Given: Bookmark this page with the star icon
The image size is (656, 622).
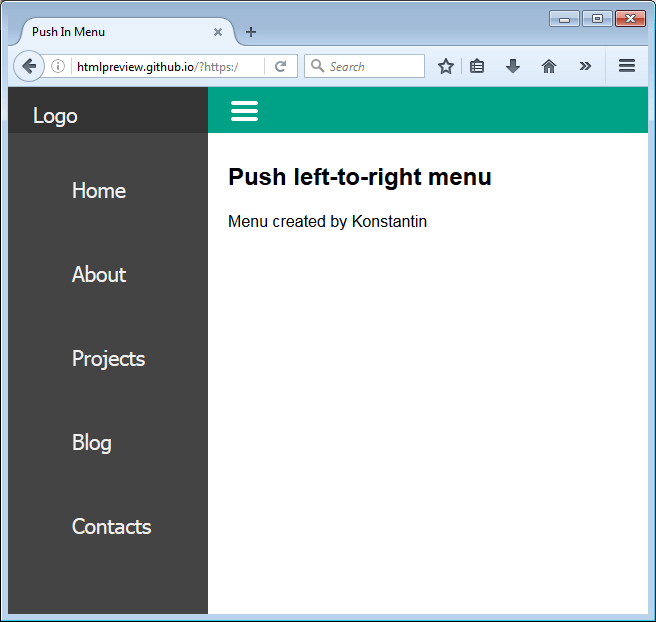Looking at the screenshot, I should pos(446,66).
